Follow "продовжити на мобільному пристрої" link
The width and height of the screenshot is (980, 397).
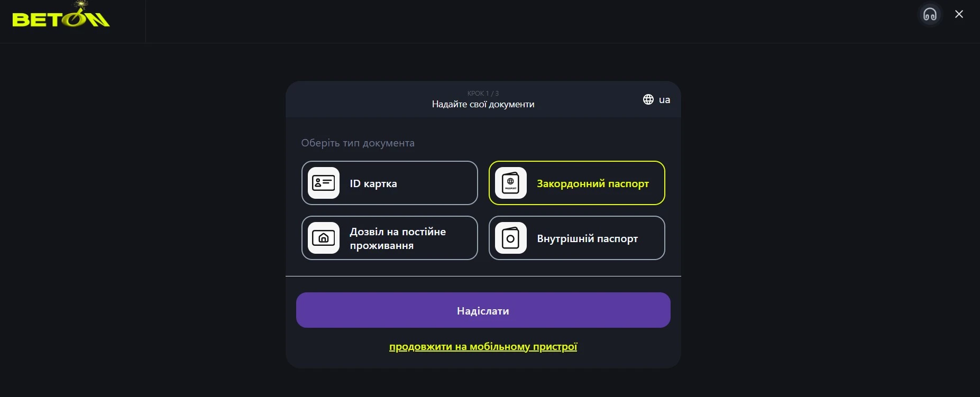[483, 347]
